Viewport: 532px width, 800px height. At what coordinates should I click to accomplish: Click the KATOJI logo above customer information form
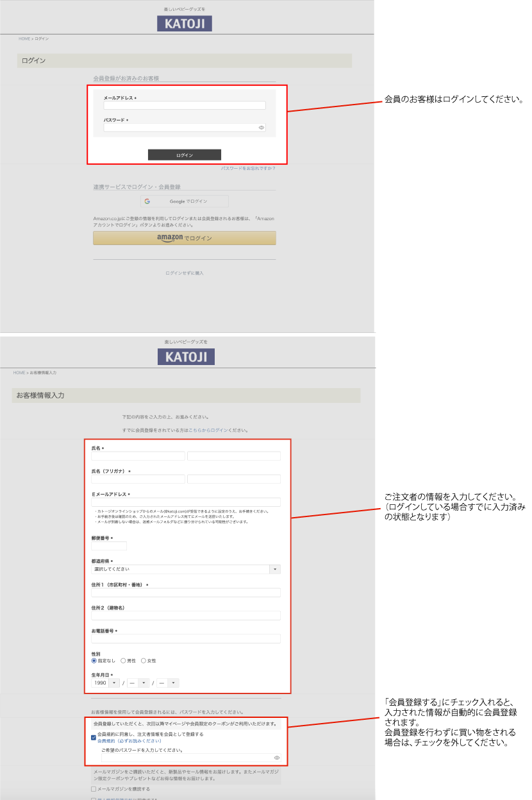point(186,357)
